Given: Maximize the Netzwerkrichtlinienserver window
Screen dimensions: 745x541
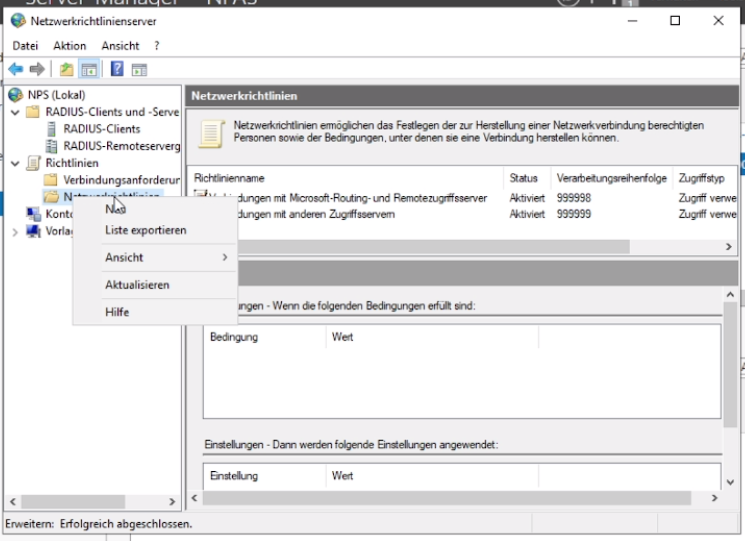Looking at the screenshot, I should pos(675,20).
